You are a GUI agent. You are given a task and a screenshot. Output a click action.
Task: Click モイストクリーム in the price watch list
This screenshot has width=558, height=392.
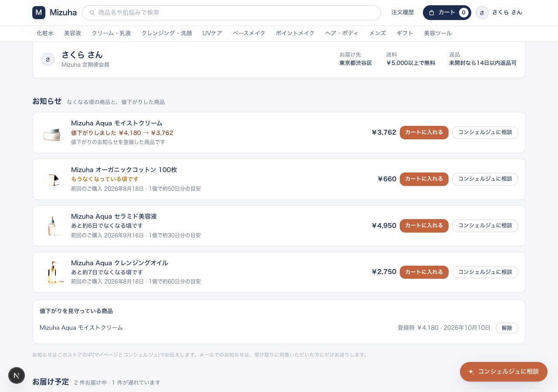click(81, 328)
